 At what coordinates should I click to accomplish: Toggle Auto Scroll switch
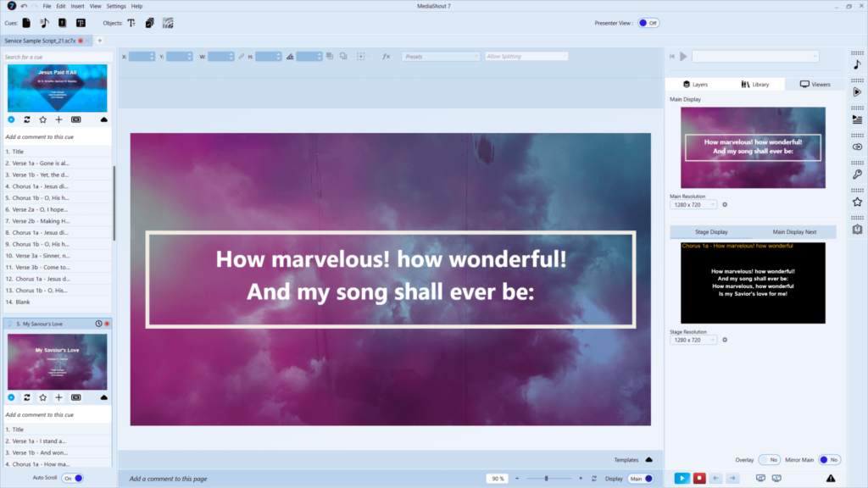73,478
